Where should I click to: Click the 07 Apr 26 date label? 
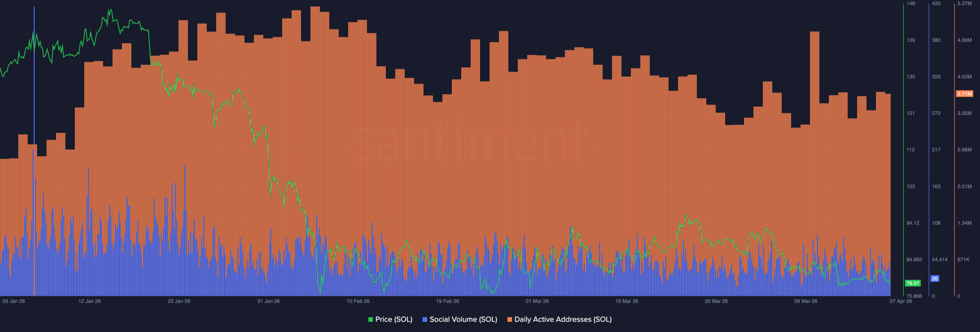pyautogui.click(x=900, y=301)
